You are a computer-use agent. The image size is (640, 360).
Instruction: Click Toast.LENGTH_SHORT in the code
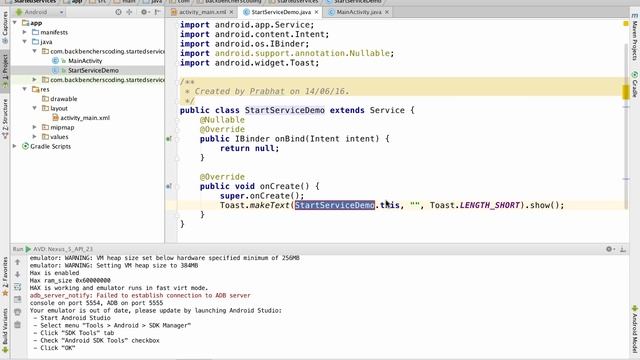click(x=475, y=205)
